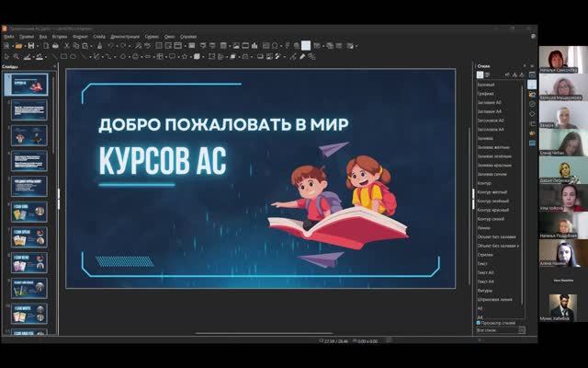Open the Navigator compass deck in the sidebar
588x368 pixels.
pos(532,104)
